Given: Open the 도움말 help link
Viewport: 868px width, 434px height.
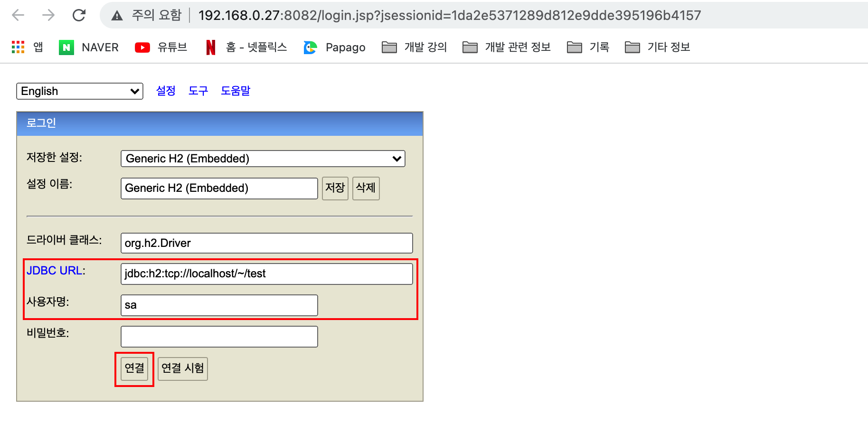Looking at the screenshot, I should (235, 91).
